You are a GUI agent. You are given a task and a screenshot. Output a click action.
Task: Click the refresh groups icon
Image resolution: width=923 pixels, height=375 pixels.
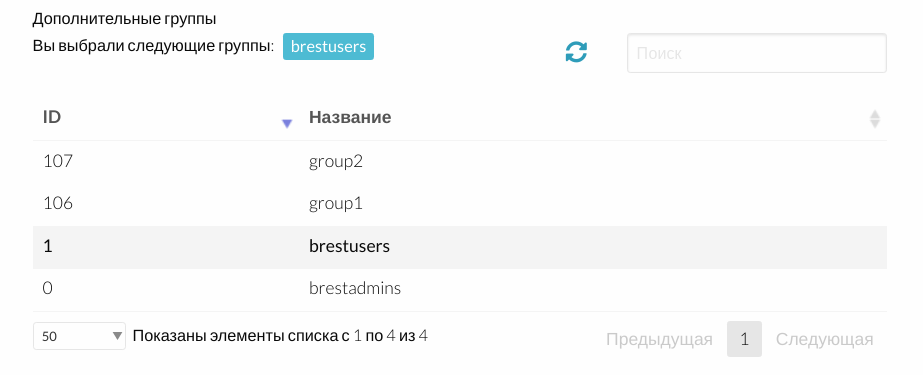coord(576,52)
